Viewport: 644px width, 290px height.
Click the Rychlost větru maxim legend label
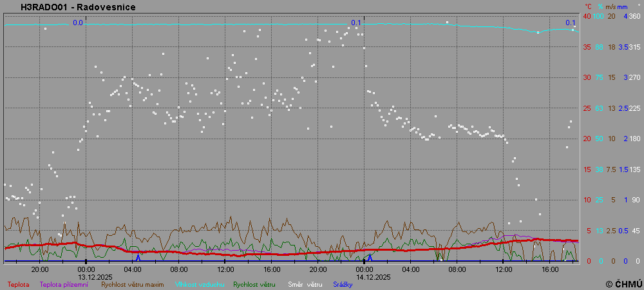point(131,284)
